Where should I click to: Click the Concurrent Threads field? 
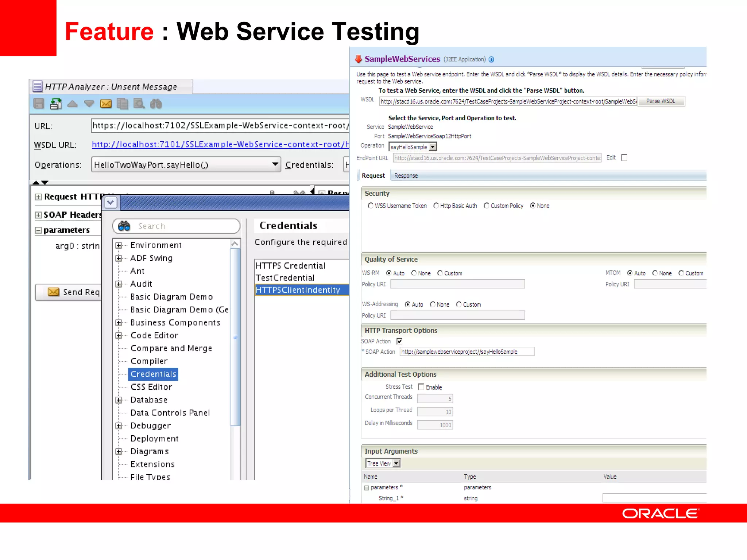[435, 398]
